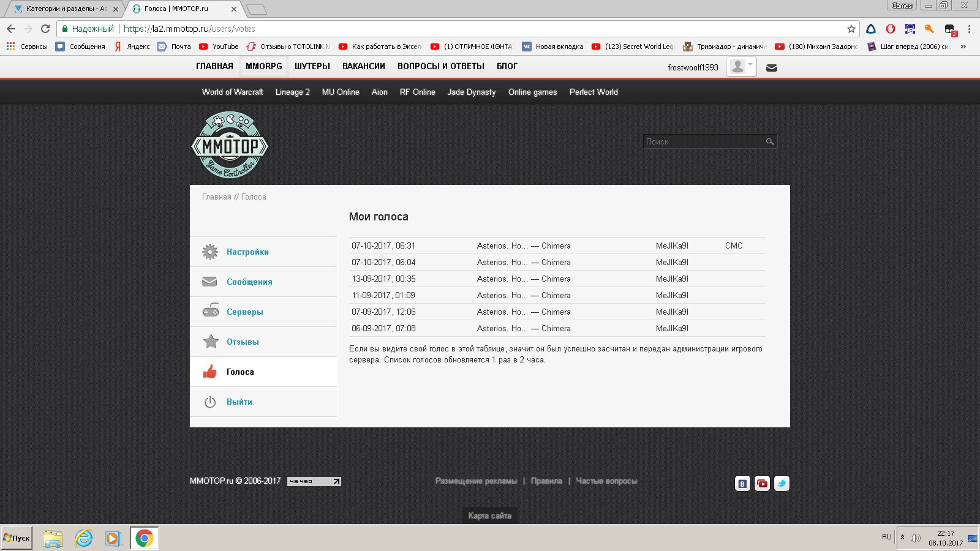The image size is (980, 551).
Task: Click the thumbs-up icon next to Голоса
Action: (210, 371)
